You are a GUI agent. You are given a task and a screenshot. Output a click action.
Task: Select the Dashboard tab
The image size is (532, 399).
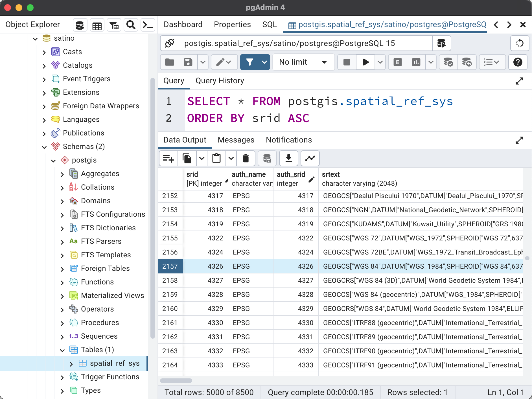point(183,25)
